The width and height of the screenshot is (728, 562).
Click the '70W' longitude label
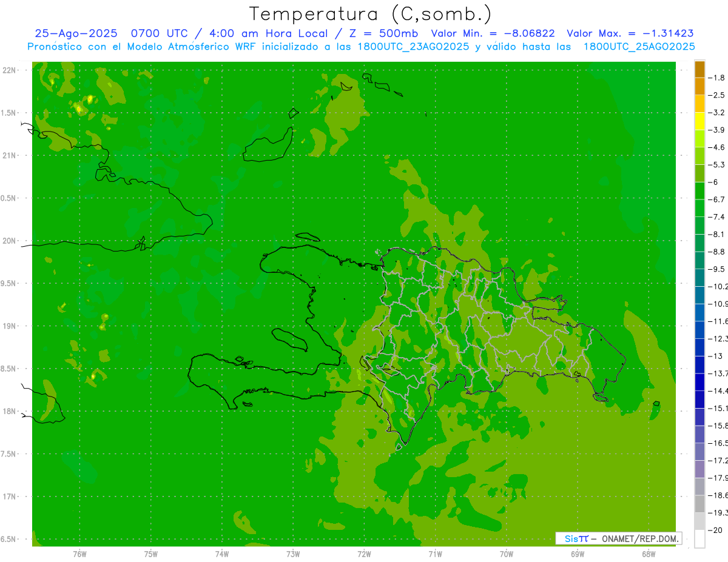point(507,554)
